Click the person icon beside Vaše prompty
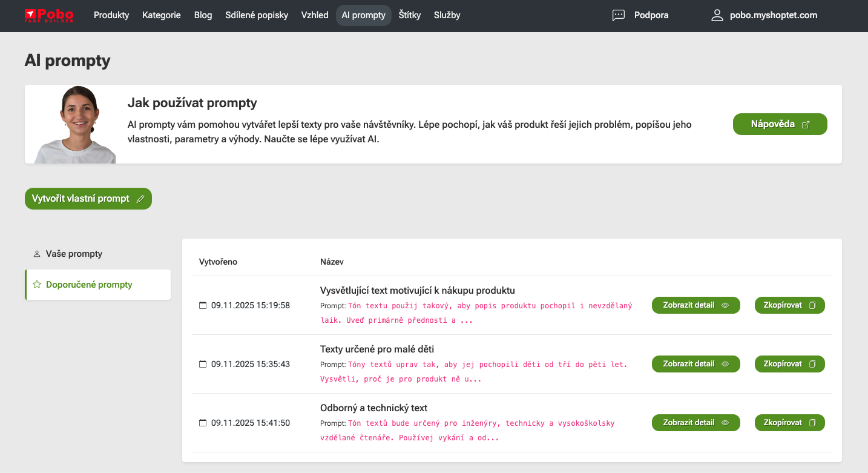Viewport: 868px width, 473px height. pyautogui.click(x=37, y=254)
